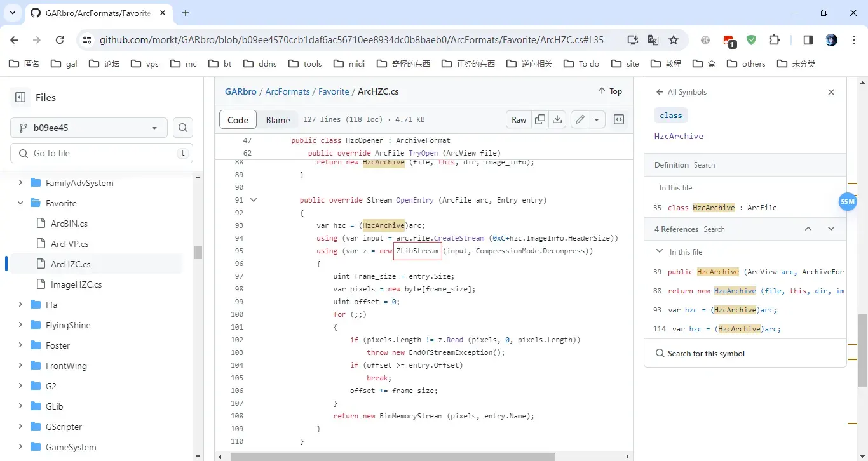Screen dimensions: 868x461
Task: Jump to Top of file
Action: click(x=610, y=91)
